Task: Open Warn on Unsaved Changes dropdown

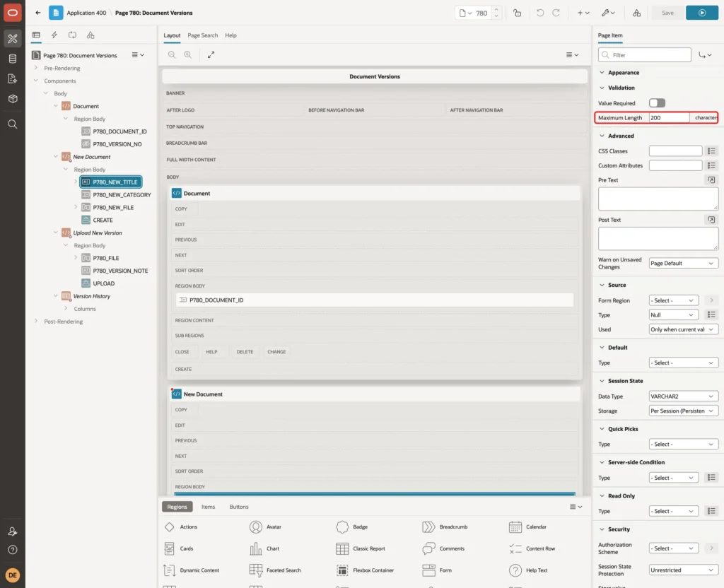Action: pos(684,263)
